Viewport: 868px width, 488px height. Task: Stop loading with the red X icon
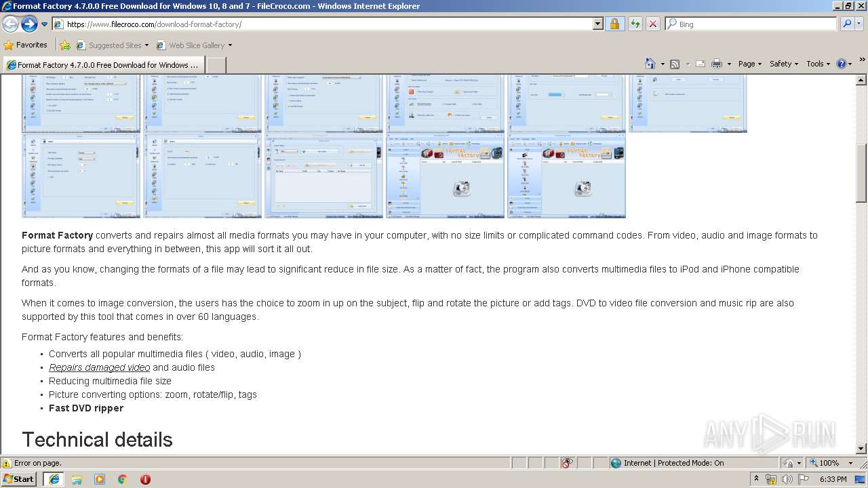click(x=653, y=24)
